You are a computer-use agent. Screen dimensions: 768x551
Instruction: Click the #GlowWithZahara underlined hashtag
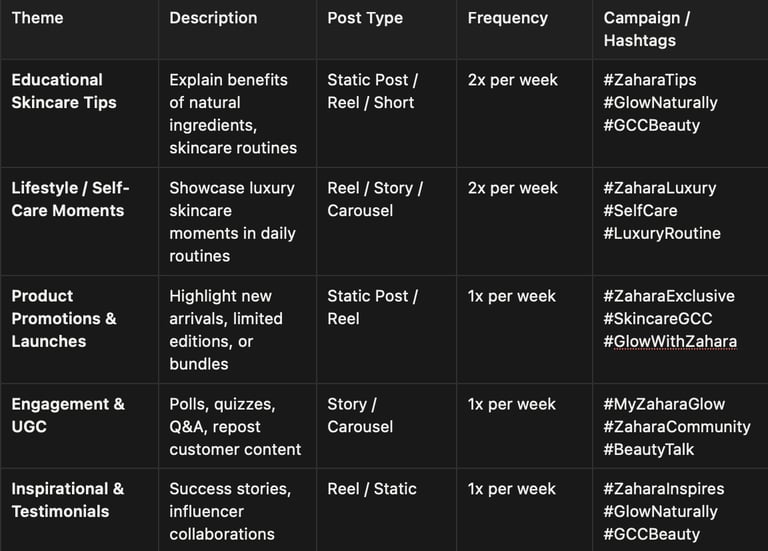tap(670, 341)
